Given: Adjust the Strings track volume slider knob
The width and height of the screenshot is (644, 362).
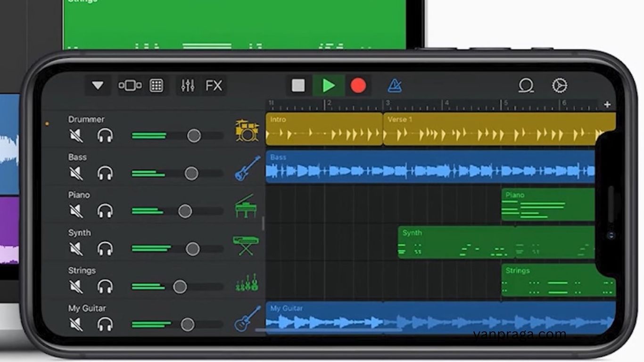Looking at the screenshot, I should (x=180, y=287).
